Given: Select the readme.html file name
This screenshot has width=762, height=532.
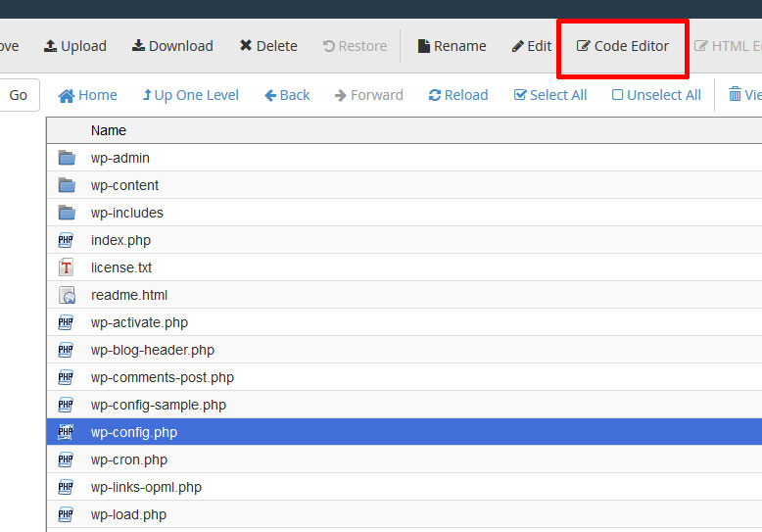Looking at the screenshot, I should 129,295.
